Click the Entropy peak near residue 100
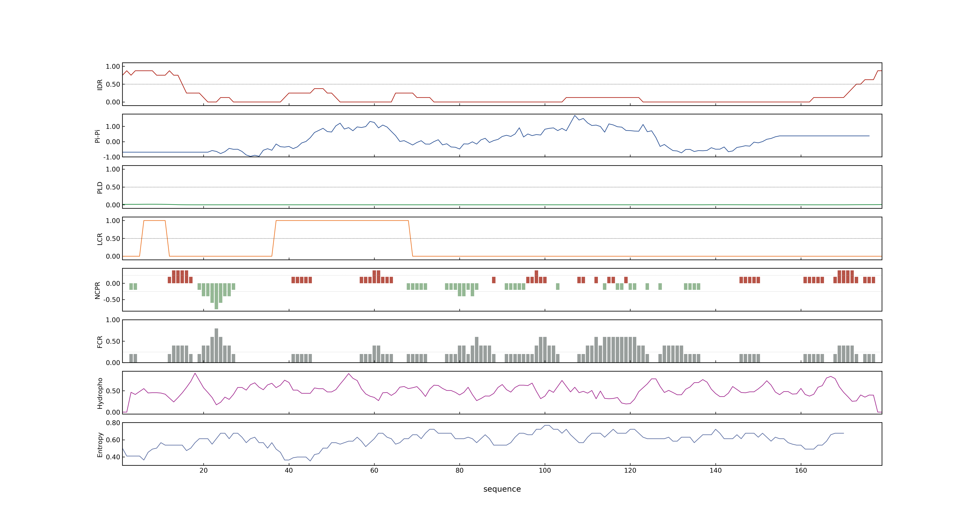Image resolution: width=980 pixels, height=523 pixels. 547,425
